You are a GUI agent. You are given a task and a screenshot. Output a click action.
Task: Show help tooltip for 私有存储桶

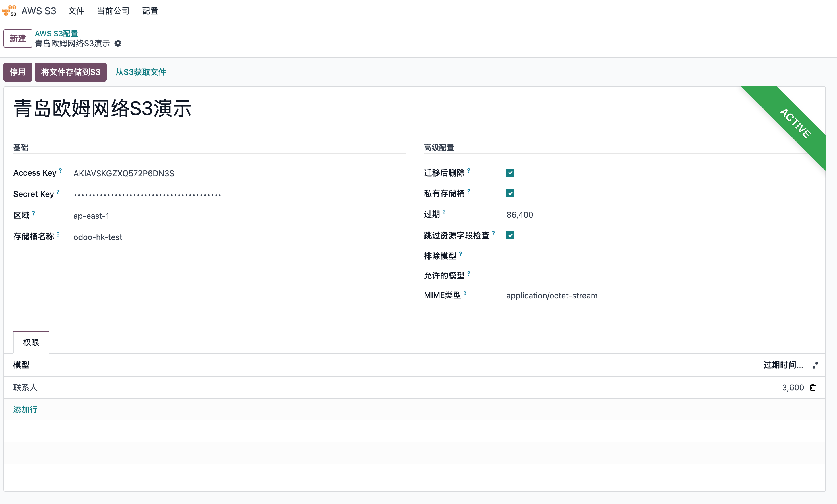coord(469,191)
